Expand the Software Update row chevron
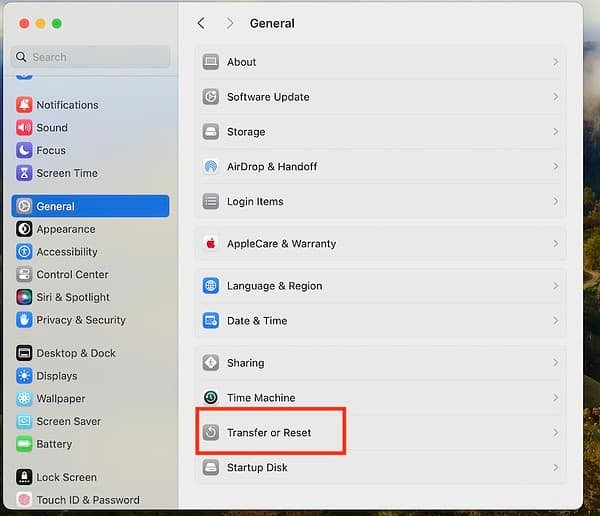The image size is (600, 516). click(556, 96)
